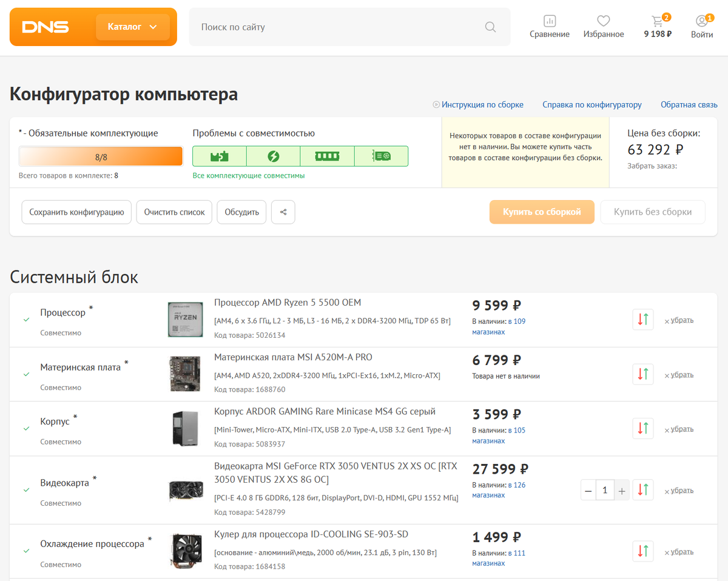The height and width of the screenshot is (581, 728).
Task: Open ARDOR GAMING case thumbnail
Action: click(185, 428)
